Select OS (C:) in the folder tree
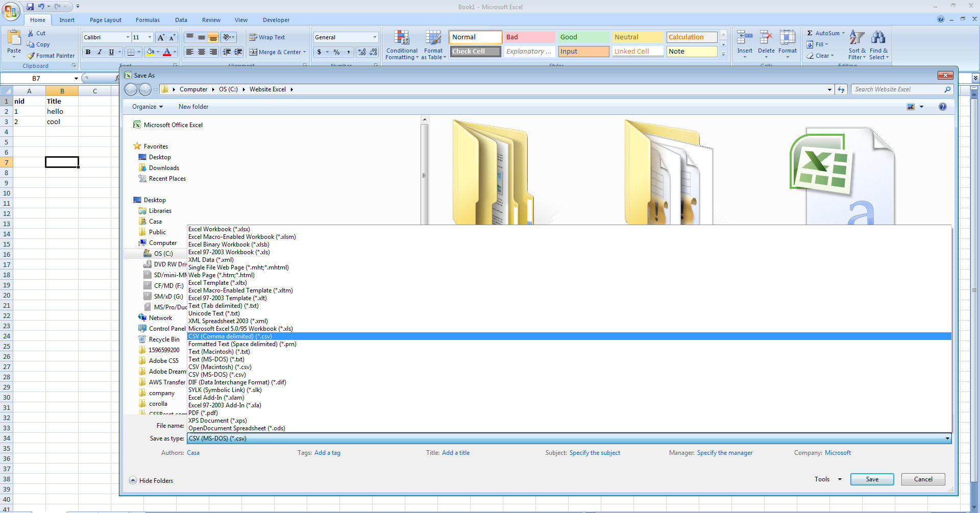980x513 pixels. pyautogui.click(x=163, y=254)
